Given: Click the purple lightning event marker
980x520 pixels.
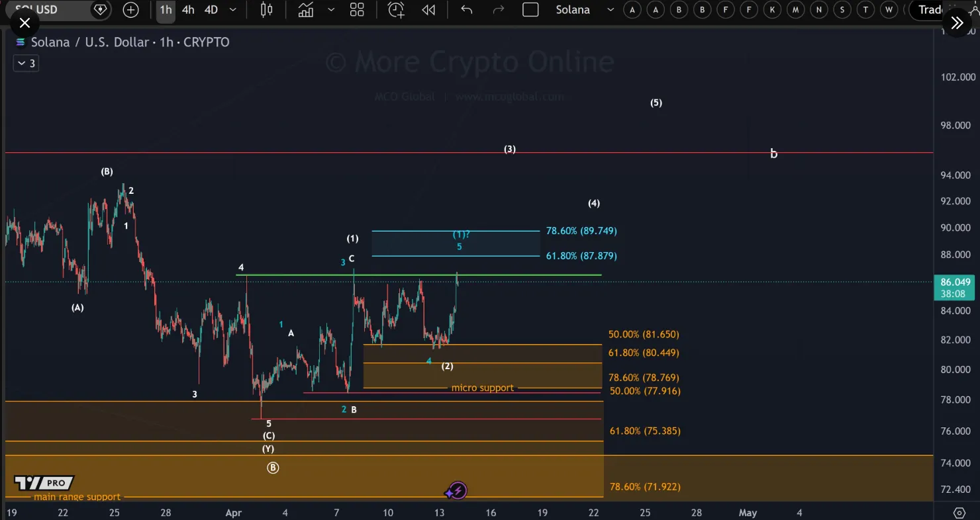Looking at the screenshot, I should pos(457,491).
